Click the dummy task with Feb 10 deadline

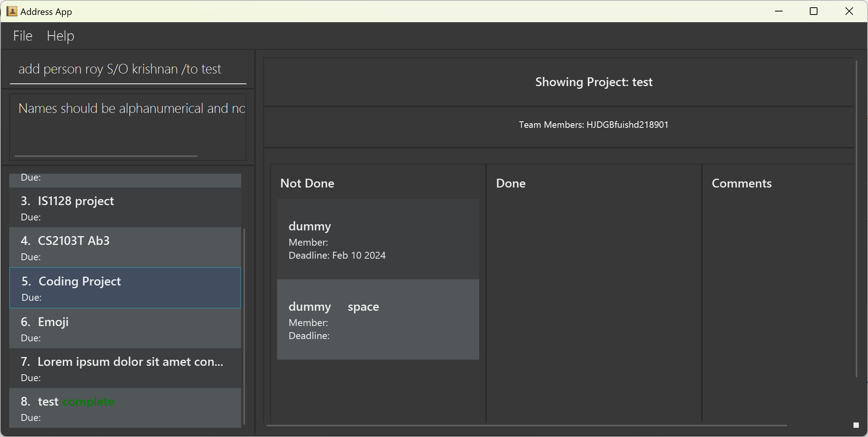378,239
